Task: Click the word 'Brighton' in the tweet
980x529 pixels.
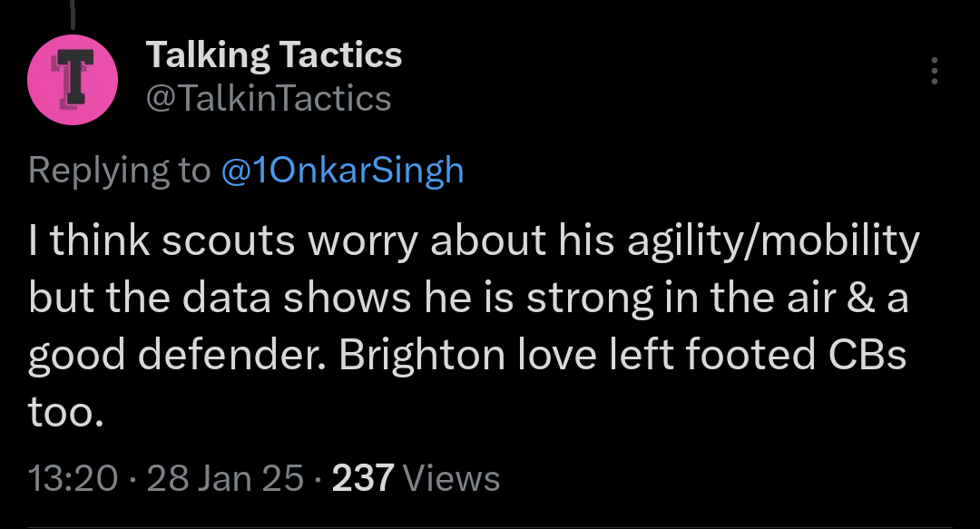Action: click(x=422, y=355)
